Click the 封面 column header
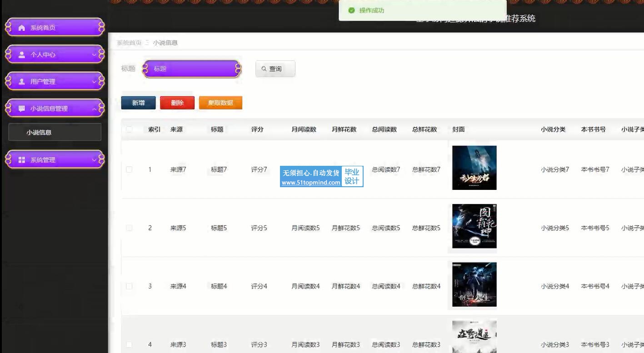This screenshot has width=644, height=353. pyautogui.click(x=459, y=129)
